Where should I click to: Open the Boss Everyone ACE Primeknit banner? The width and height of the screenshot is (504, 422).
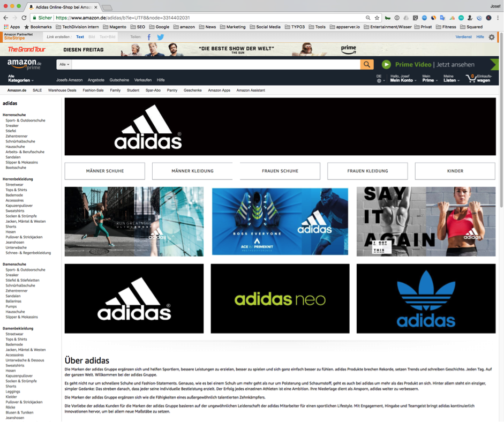[280, 222]
